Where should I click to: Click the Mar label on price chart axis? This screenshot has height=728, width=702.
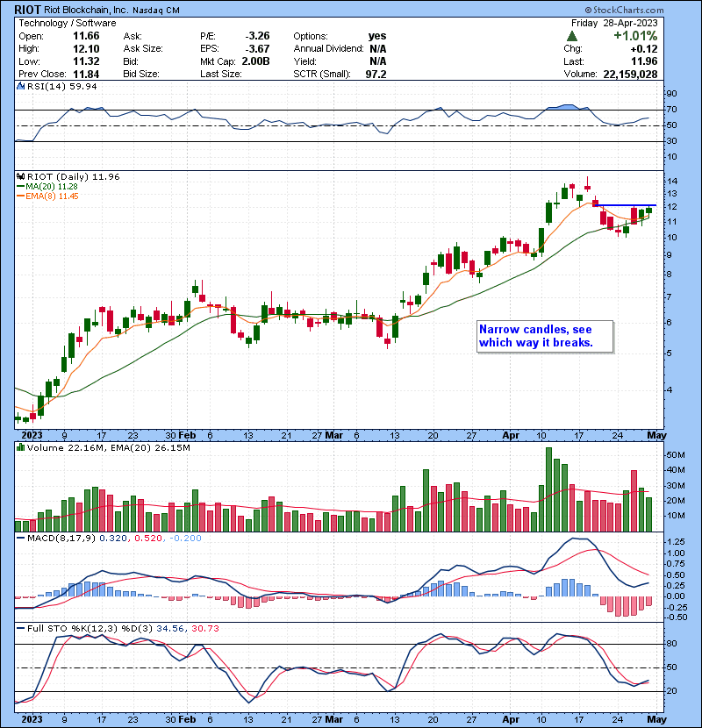coord(333,436)
